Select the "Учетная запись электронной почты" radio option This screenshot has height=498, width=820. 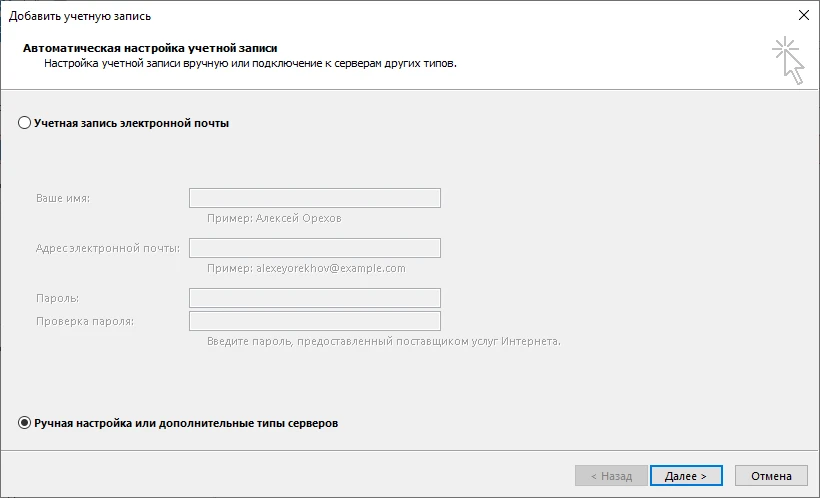[25, 123]
